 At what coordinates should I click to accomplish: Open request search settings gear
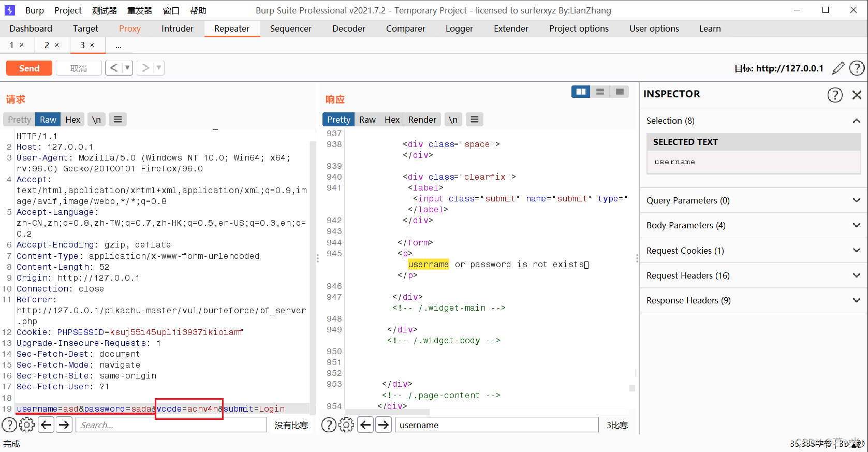click(x=27, y=425)
